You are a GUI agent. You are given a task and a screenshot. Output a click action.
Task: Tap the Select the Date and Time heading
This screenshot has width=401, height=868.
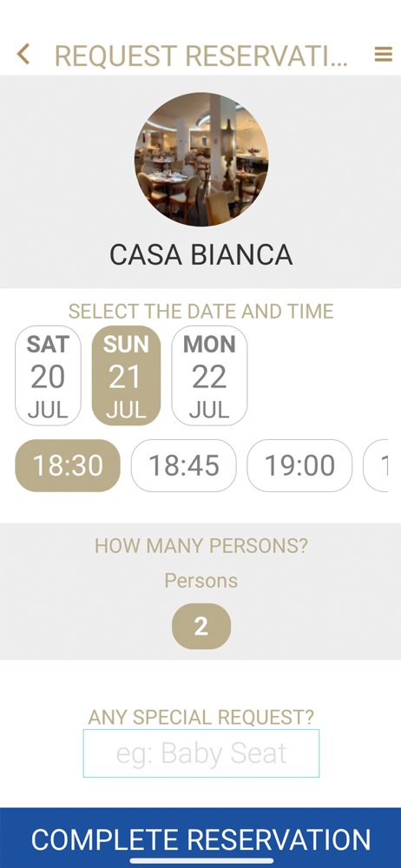(201, 312)
